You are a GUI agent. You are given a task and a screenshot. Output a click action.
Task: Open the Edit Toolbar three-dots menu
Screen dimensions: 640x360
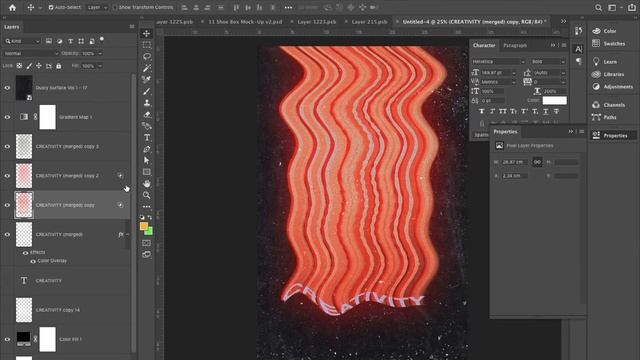pos(147,207)
